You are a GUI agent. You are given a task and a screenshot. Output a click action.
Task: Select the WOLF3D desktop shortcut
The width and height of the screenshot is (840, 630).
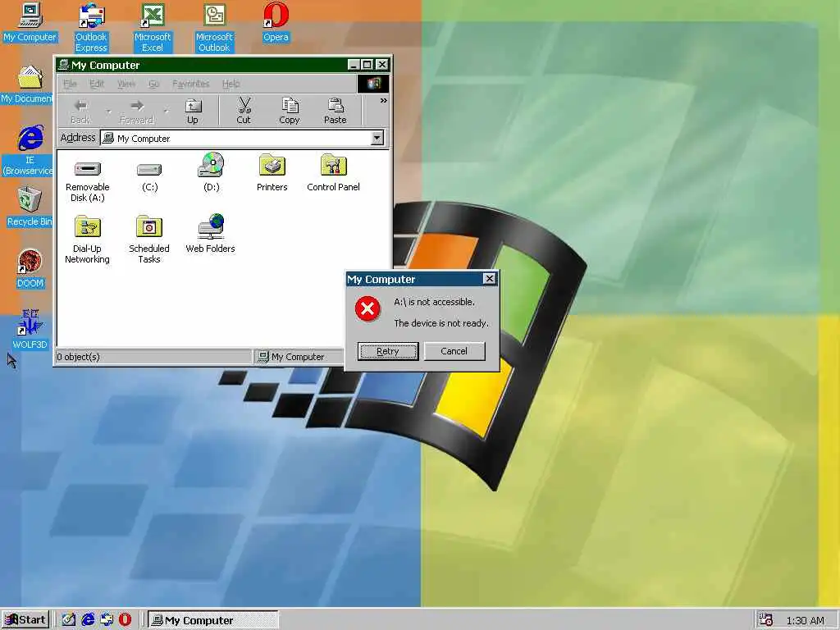30,330
